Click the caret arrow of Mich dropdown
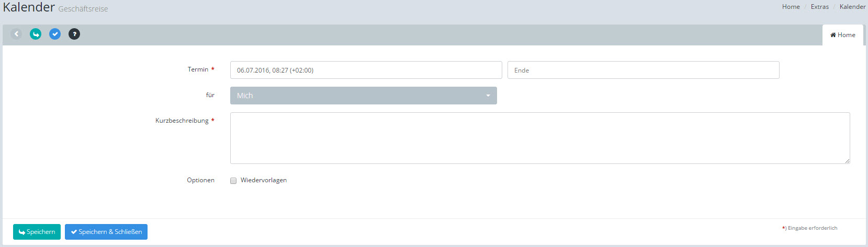Image resolution: width=868 pixels, height=247 pixels. click(x=488, y=96)
